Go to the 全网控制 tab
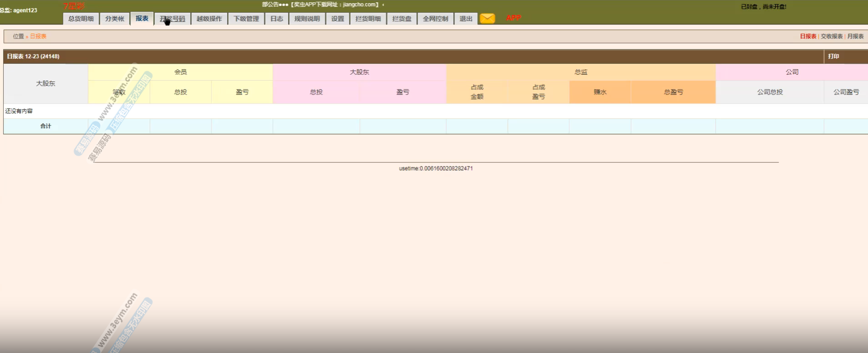The height and width of the screenshot is (353, 868). 435,19
